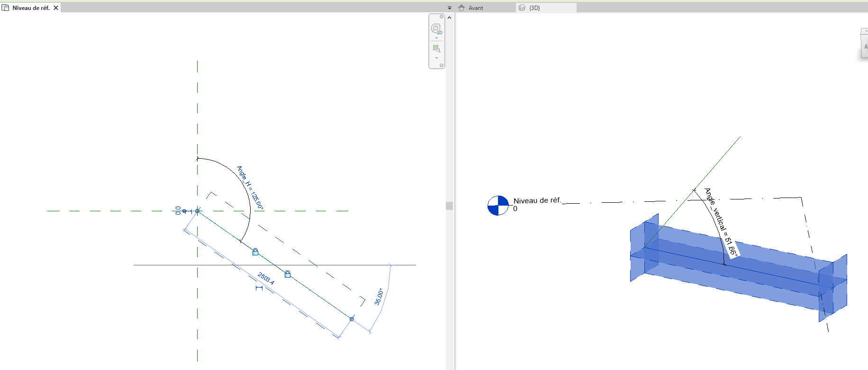Open the 2D steering wheel navigation tool
Viewport: 868px width, 370px height.
click(x=436, y=28)
